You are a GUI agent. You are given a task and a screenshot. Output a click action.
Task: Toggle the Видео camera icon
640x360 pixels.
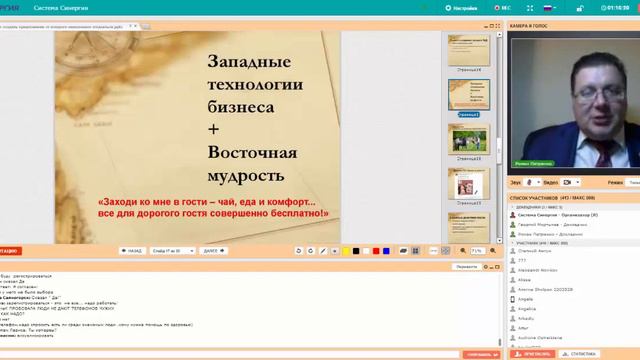pos(567,182)
